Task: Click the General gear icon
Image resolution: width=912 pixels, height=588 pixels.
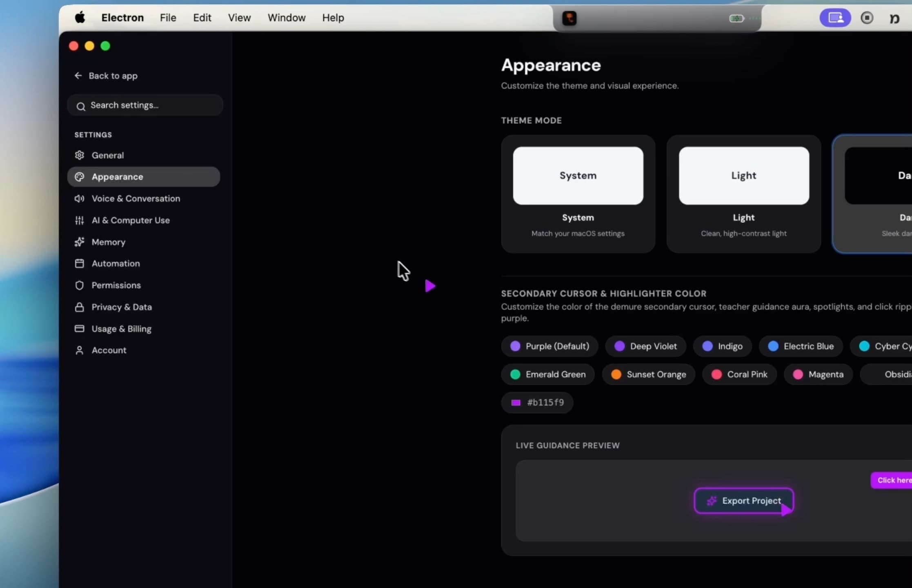Action: coord(80,155)
